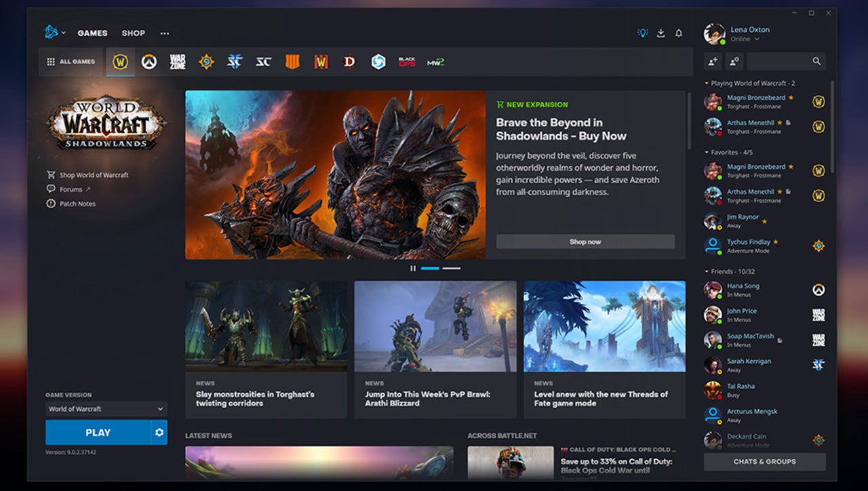868x491 pixels.
Task: Click the Heroes of the Storm icon
Action: (x=378, y=62)
